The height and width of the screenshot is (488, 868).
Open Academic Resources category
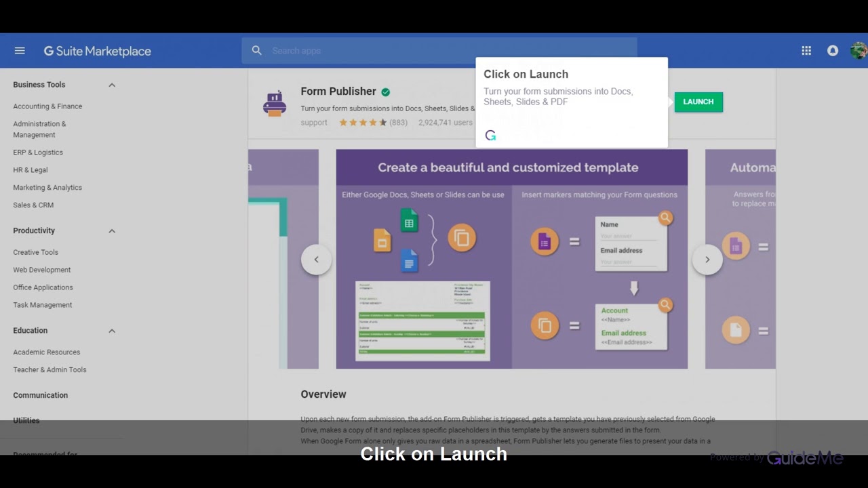47,352
